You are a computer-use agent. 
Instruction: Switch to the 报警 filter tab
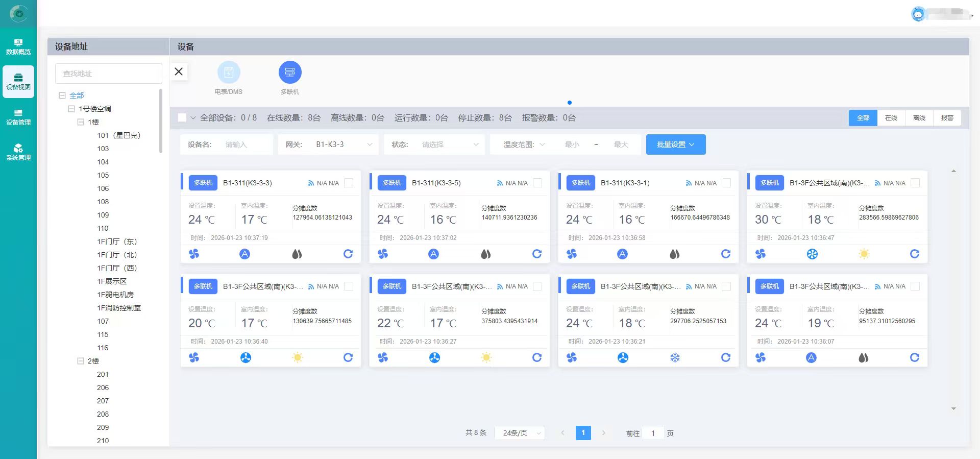(947, 118)
